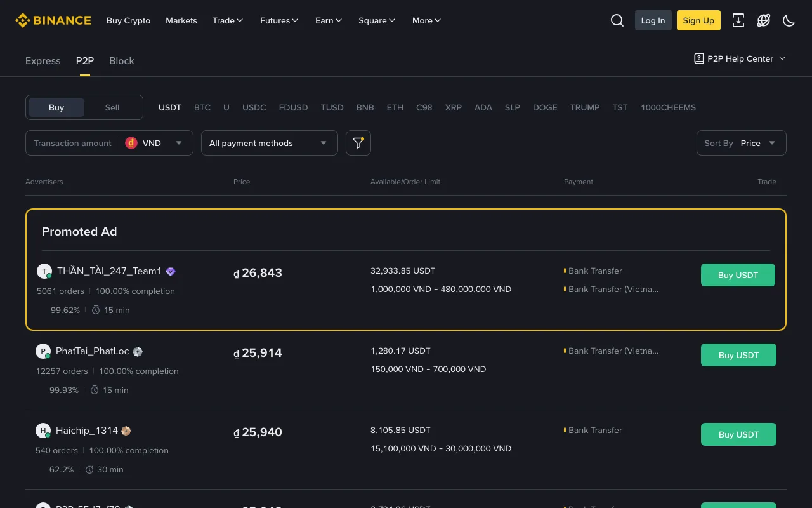Switch to the Sell toggle
Viewport: 812px width, 508px height.
coord(112,107)
